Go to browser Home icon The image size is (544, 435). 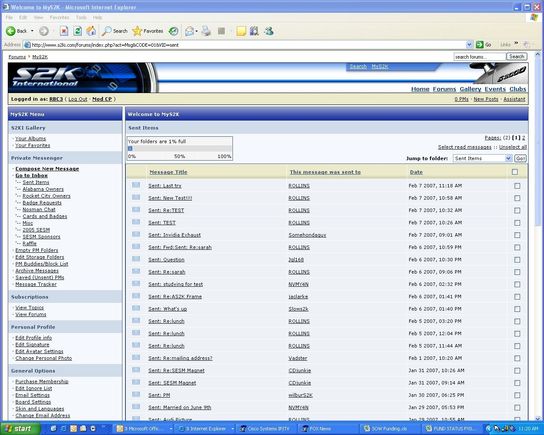point(91,31)
